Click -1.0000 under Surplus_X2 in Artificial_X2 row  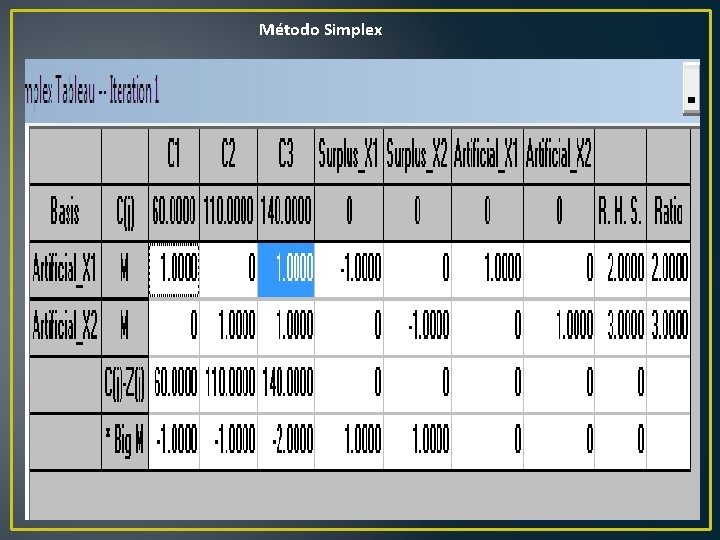(417, 327)
